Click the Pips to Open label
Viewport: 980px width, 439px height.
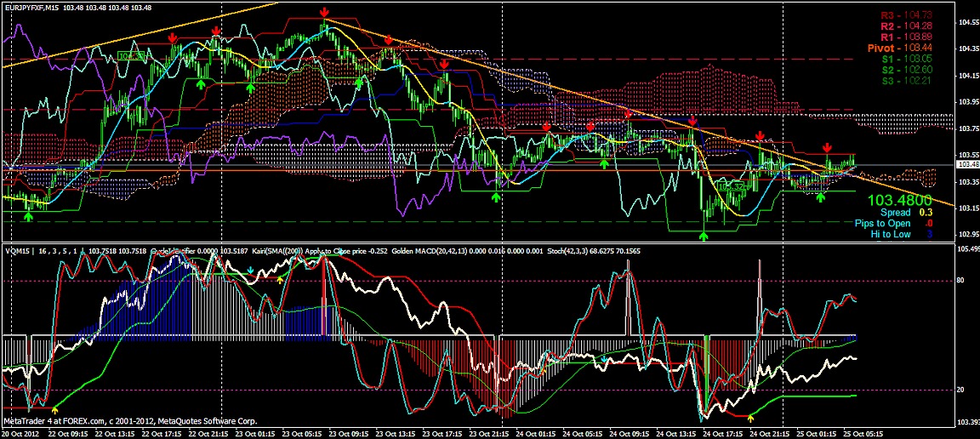pos(887,222)
